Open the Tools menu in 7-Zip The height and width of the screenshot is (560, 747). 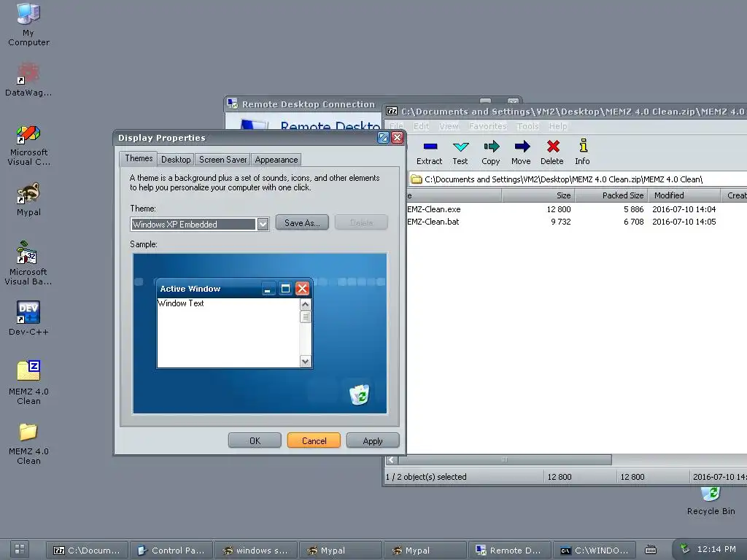click(x=528, y=126)
